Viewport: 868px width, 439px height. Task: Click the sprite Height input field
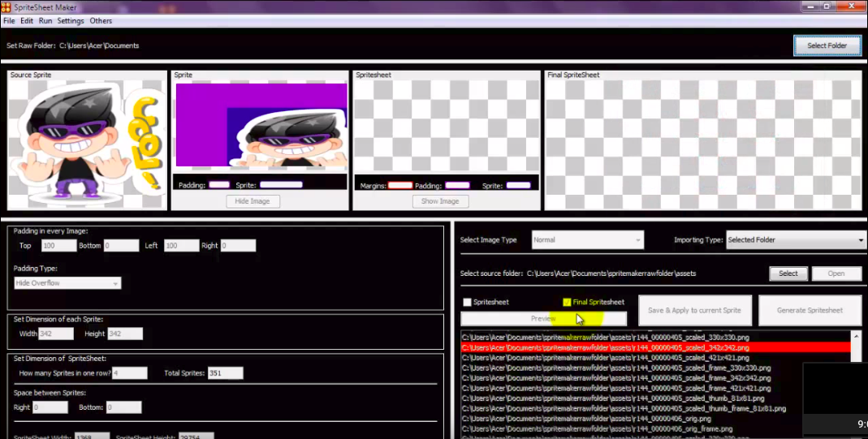pyautogui.click(x=125, y=334)
